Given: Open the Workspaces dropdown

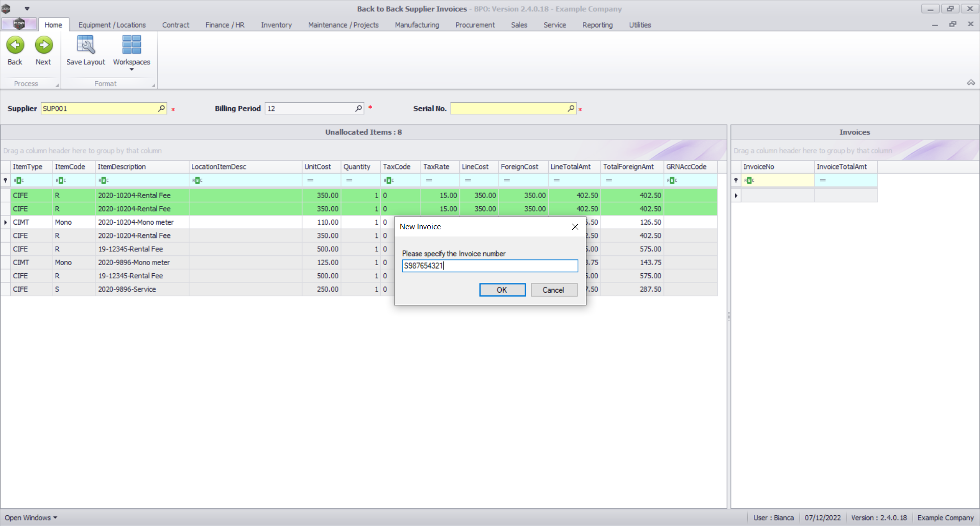Looking at the screenshot, I should pyautogui.click(x=132, y=52).
